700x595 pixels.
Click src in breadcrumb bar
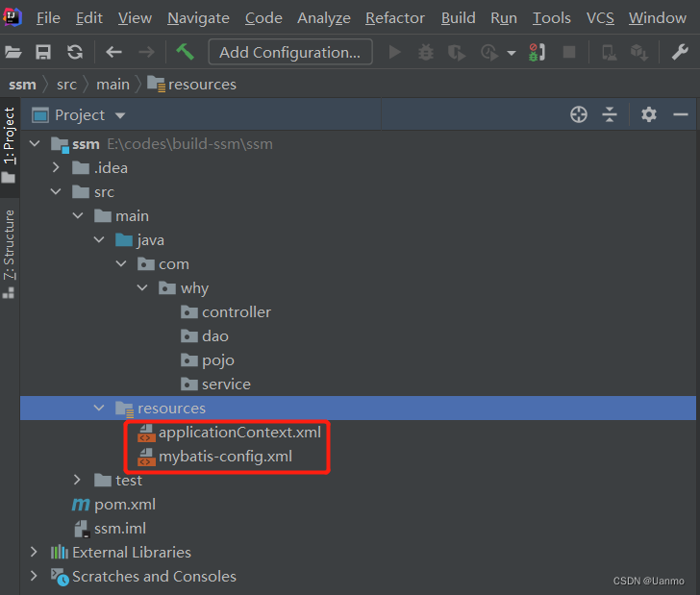(66, 85)
